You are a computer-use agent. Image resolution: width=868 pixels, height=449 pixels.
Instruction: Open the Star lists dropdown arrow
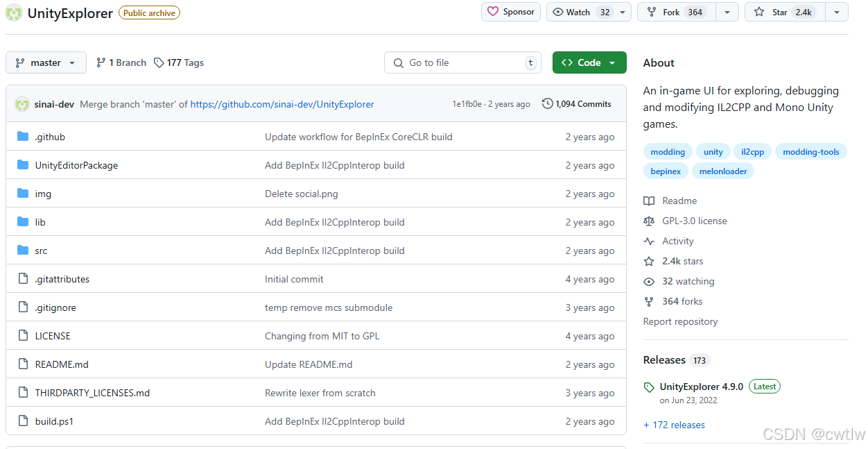837,12
